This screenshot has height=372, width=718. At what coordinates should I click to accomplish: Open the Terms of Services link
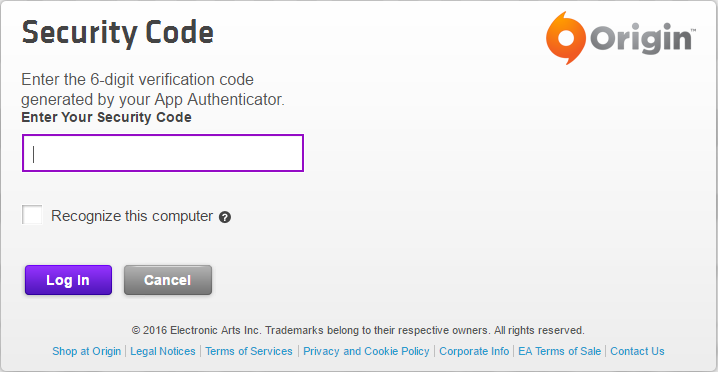point(249,351)
